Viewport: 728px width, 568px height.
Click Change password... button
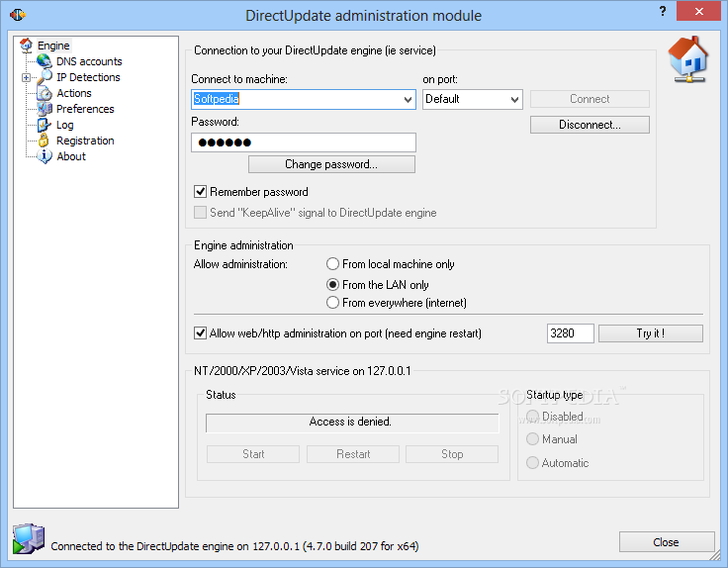pyautogui.click(x=331, y=164)
